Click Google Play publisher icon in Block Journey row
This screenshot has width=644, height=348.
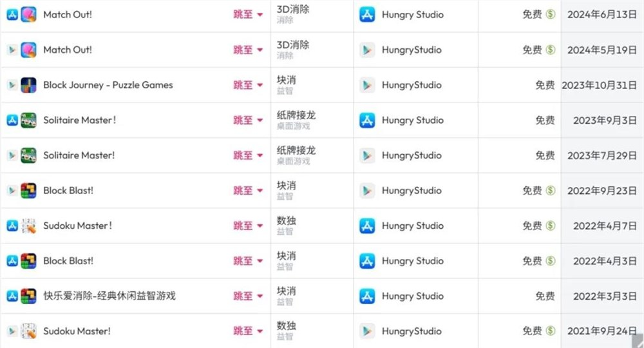click(367, 85)
